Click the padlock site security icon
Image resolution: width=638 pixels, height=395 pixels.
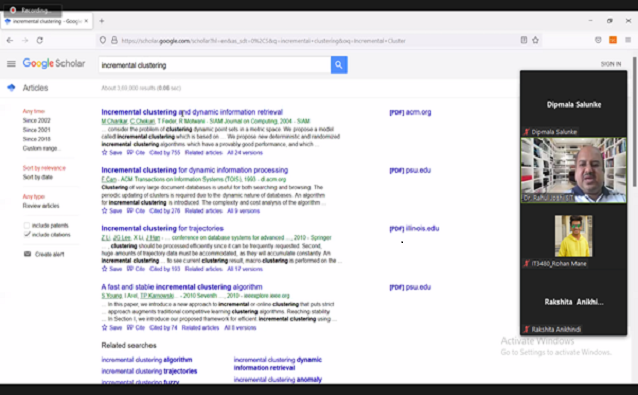[114, 40]
